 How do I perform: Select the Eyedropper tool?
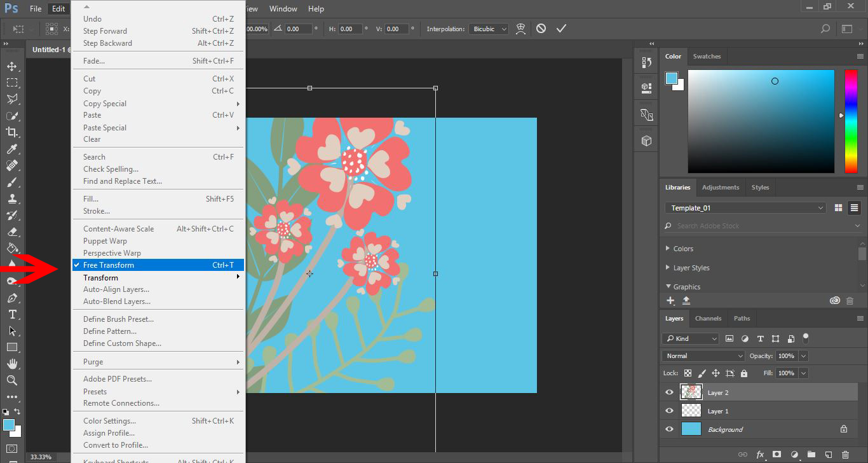coord(12,149)
